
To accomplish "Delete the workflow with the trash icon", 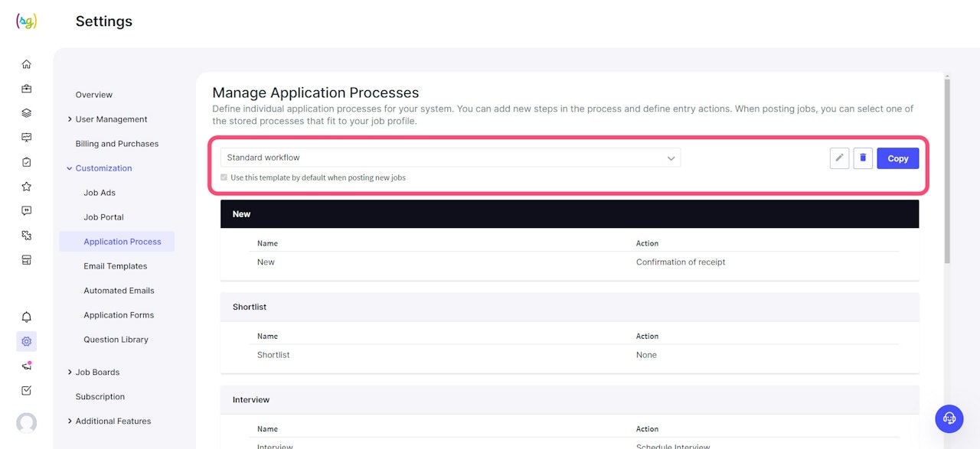I will click(x=863, y=158).
